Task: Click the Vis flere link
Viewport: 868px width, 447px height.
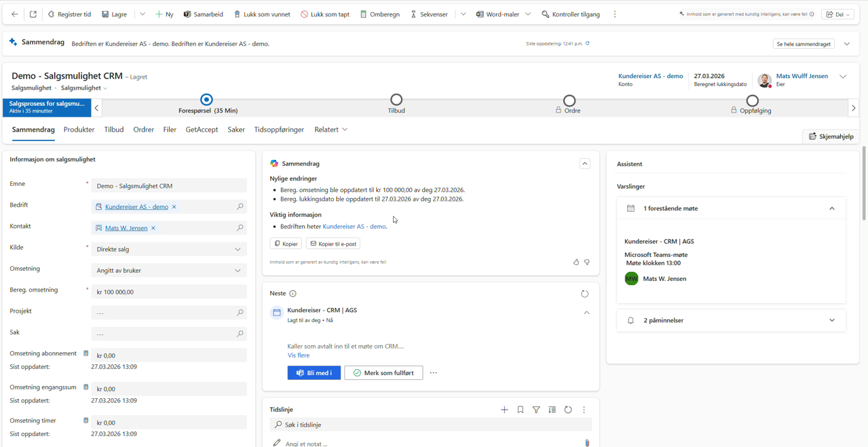Action: pyautogui.click(x=299, y=355)
